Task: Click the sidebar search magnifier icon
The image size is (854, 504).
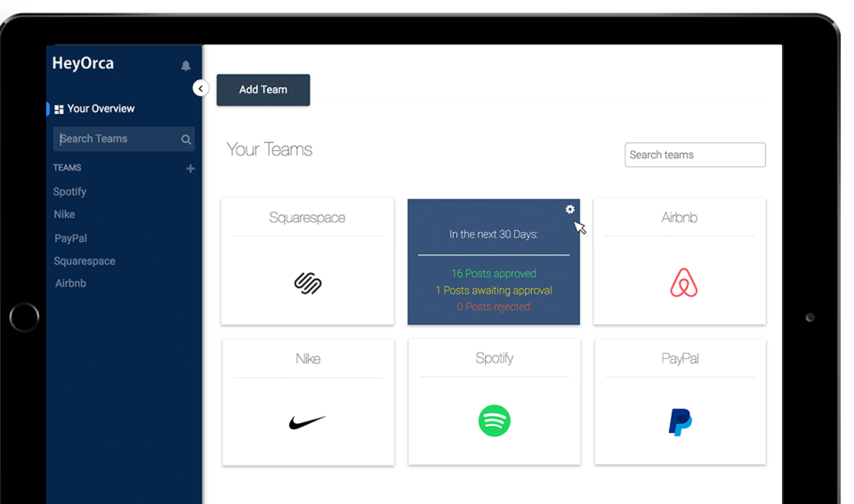Action: pos(186,140)
